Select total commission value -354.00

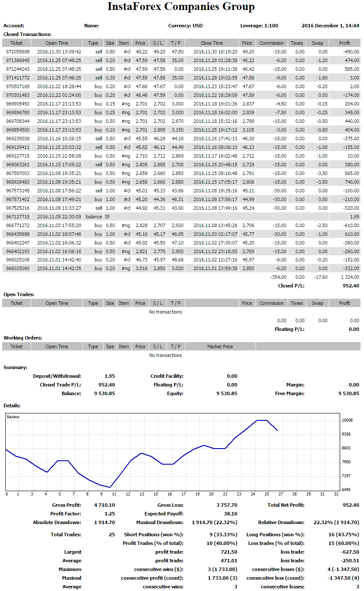point(279,277)
